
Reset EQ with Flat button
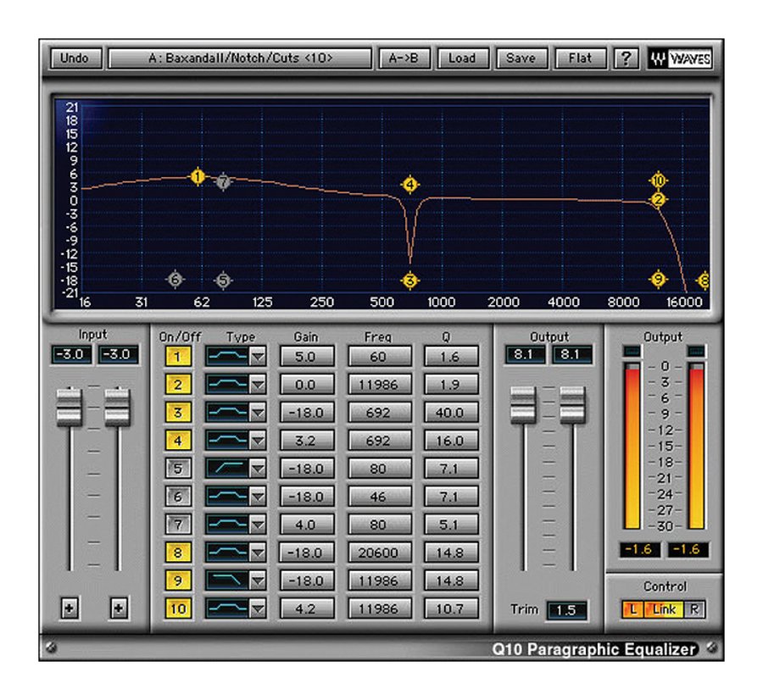click(580, 58)
